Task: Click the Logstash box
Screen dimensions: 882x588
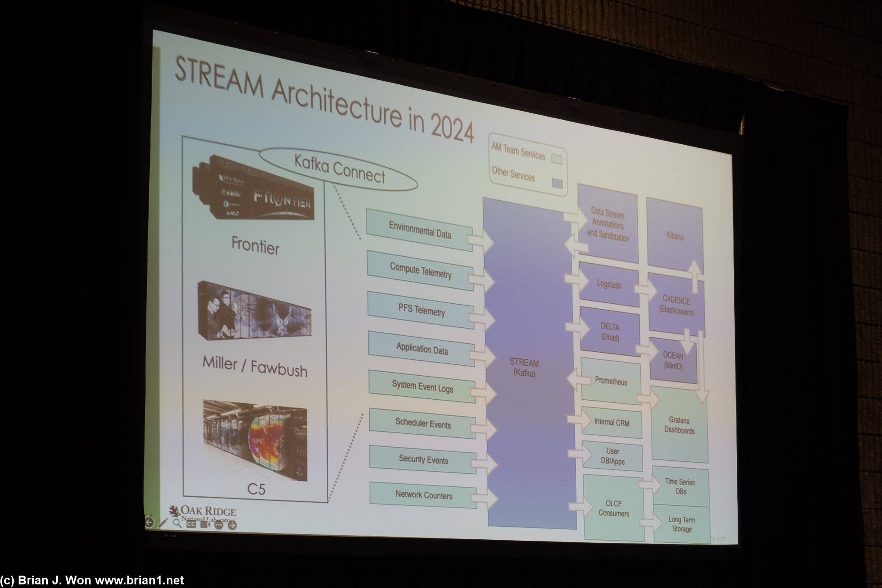Action: [x=609, y=285]
